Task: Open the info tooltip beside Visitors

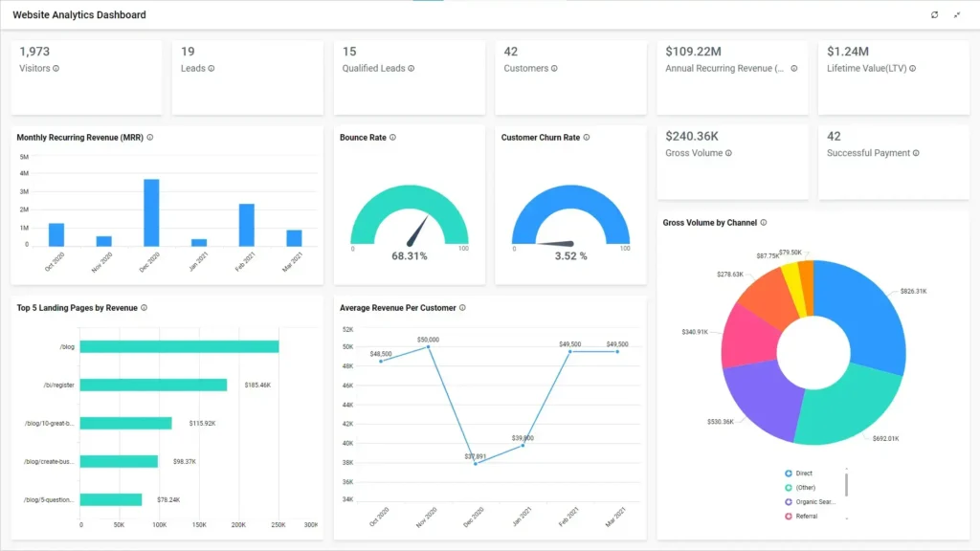Action: [60, 68]
